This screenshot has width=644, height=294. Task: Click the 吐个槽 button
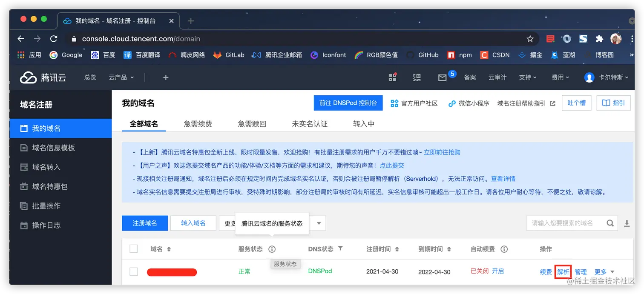[x=577, y=103]
